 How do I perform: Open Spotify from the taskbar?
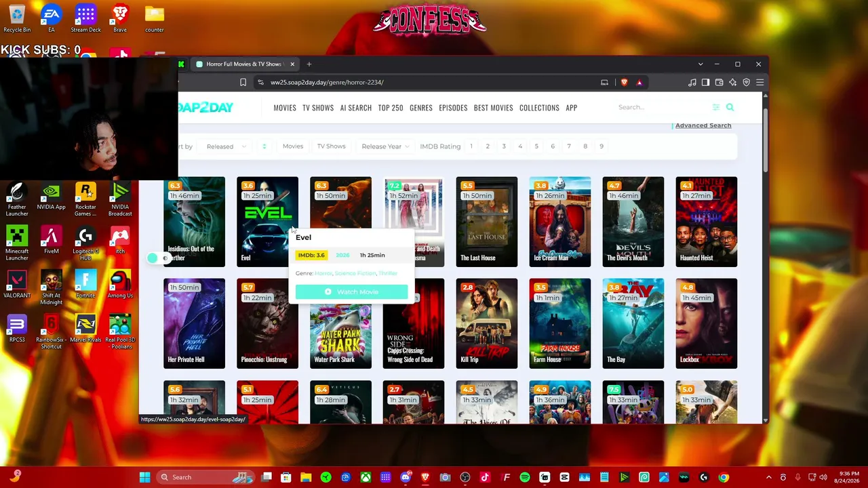point(525,477)
